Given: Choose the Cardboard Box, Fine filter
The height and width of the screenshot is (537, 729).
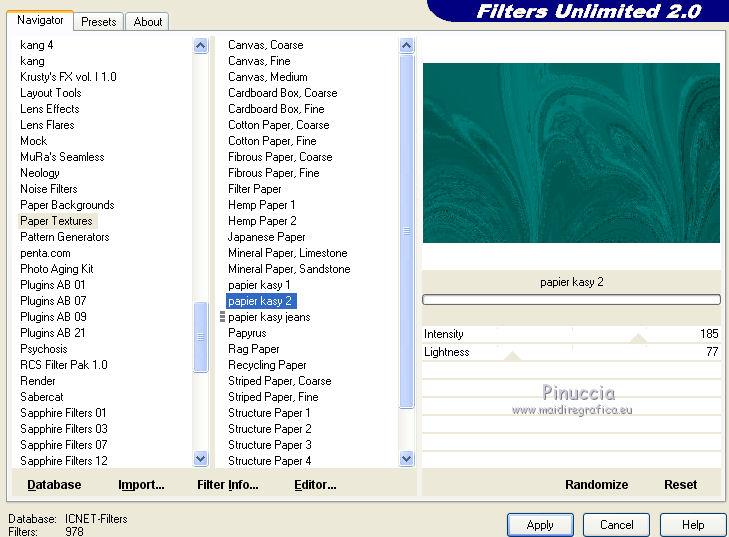Looking at the screenshot, I should tap(276, 109).
